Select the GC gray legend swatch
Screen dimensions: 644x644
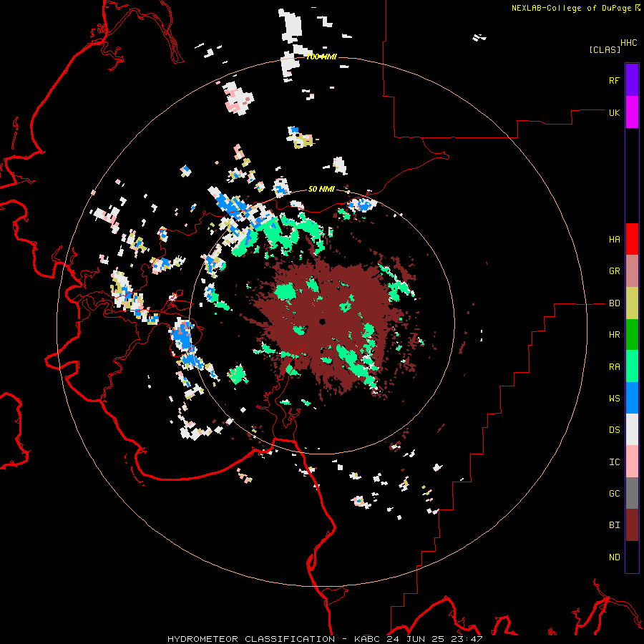632,493
